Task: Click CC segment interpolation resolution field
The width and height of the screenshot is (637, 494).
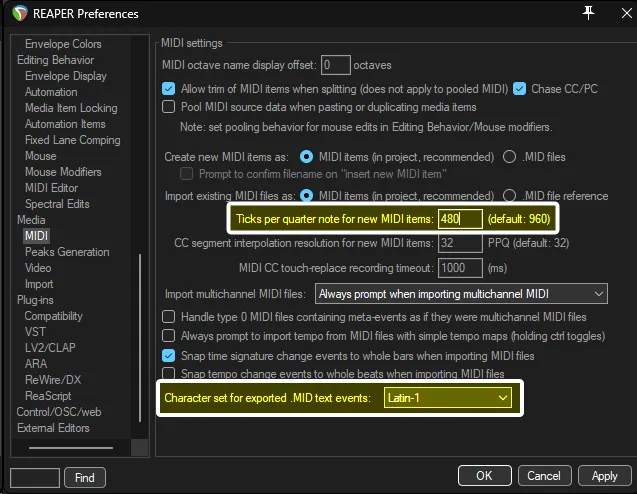Action: click(460, 243)
